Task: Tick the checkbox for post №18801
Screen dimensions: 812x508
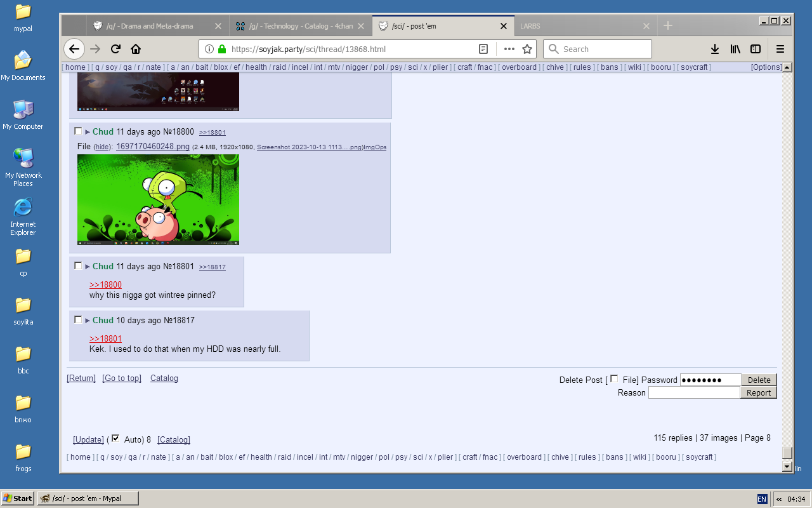Action: (x=78, y=266)
